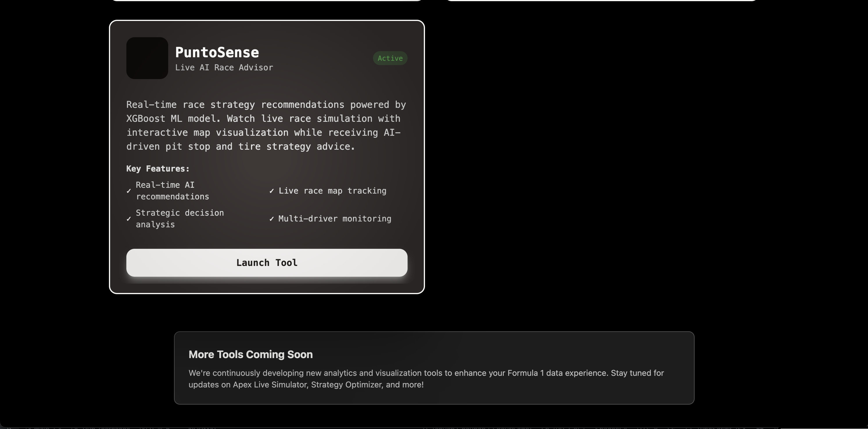
Task: Click the checkmark beside Multi-driver monitoring
Action: tap(272, 219)
